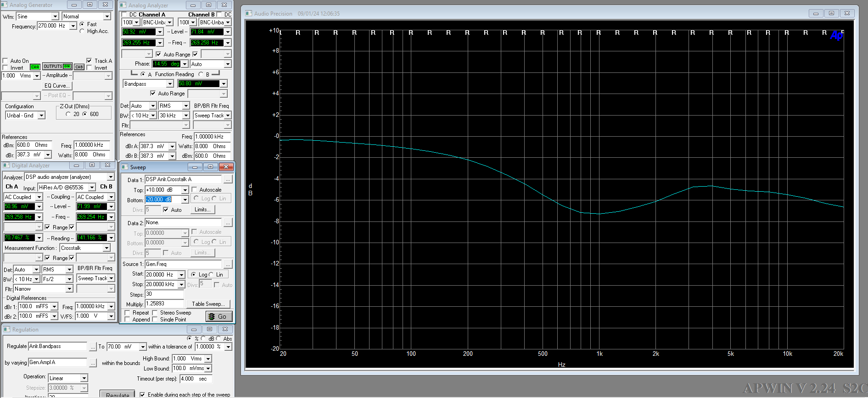Screen dimensions: 868x398
Task: Toggle Stereo Sweep checkbox
Action: point(155,313)
